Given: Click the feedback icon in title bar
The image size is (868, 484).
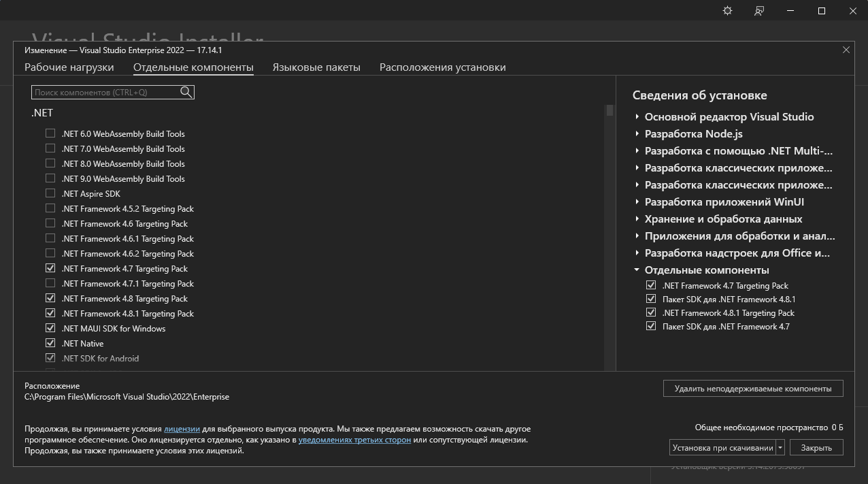Looking at the screenshot, I should tap(759, 11).
